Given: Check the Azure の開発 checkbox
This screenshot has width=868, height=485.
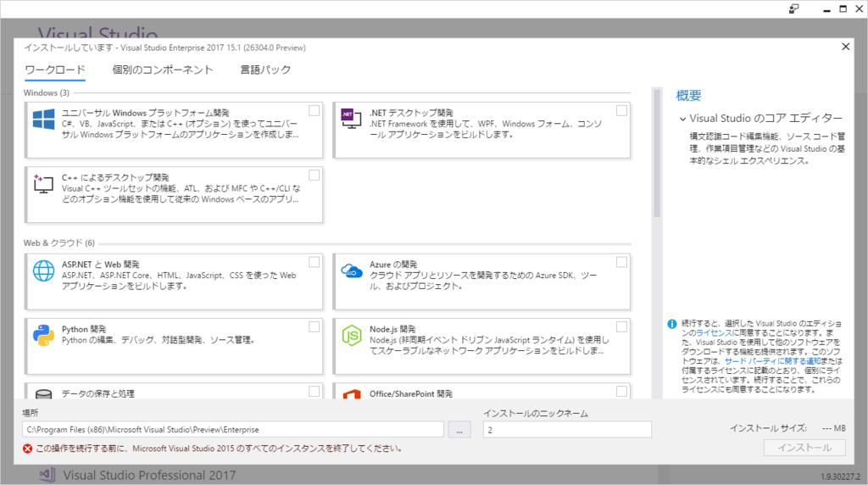Looking at the screenshot, I should (621, 263).
